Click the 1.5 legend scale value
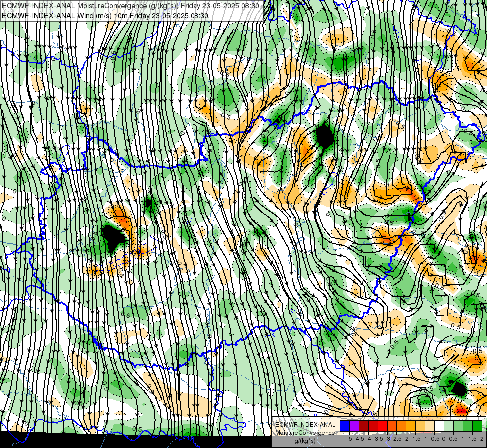 pyautogui.click(x=472, y=439)
